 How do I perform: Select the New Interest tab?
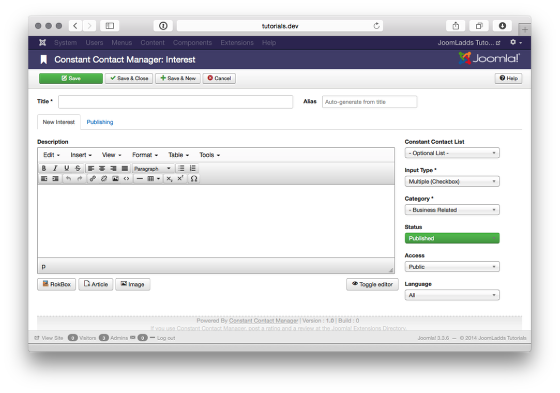[59, 122]
